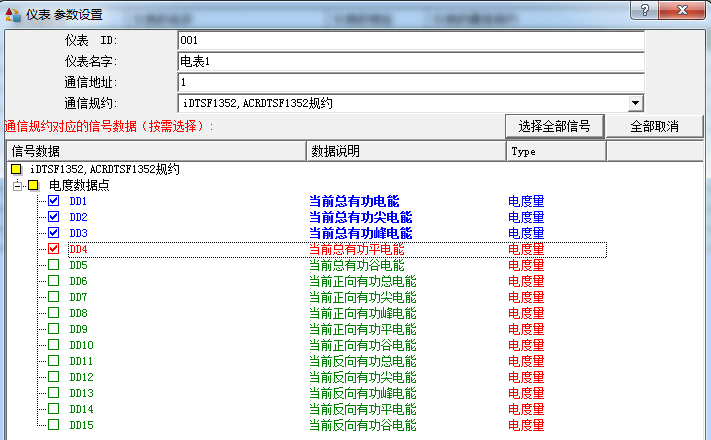The height and width of the screenshot is (440, 711).
Task: Select the DD1 row label
Action: tap(78, 201)
